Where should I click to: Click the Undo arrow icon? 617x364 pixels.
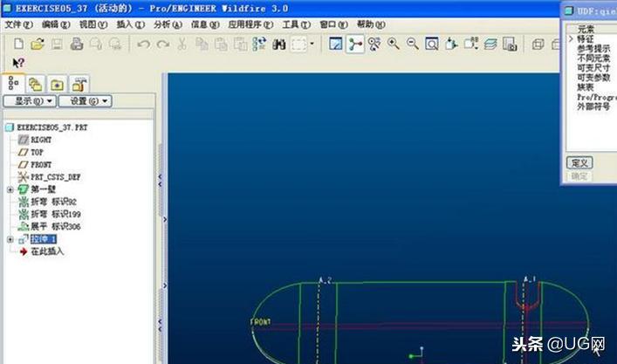point(143,44)
